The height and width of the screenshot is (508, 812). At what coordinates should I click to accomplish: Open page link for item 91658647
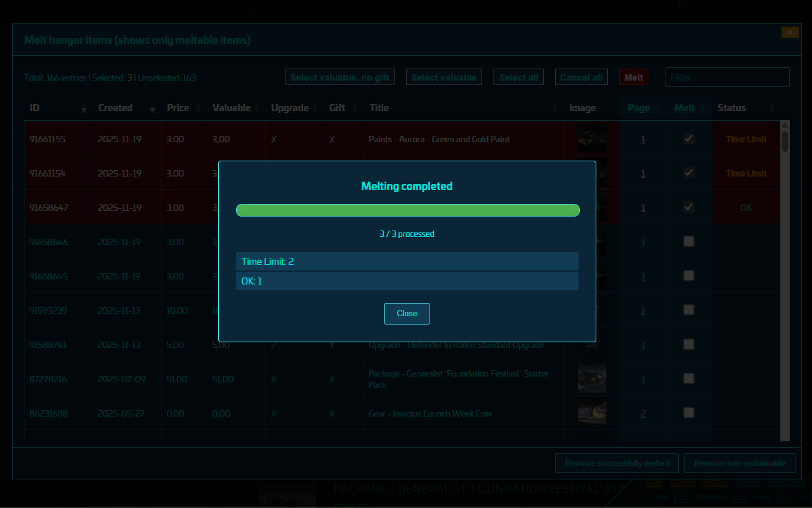click(x=643, y=208)
